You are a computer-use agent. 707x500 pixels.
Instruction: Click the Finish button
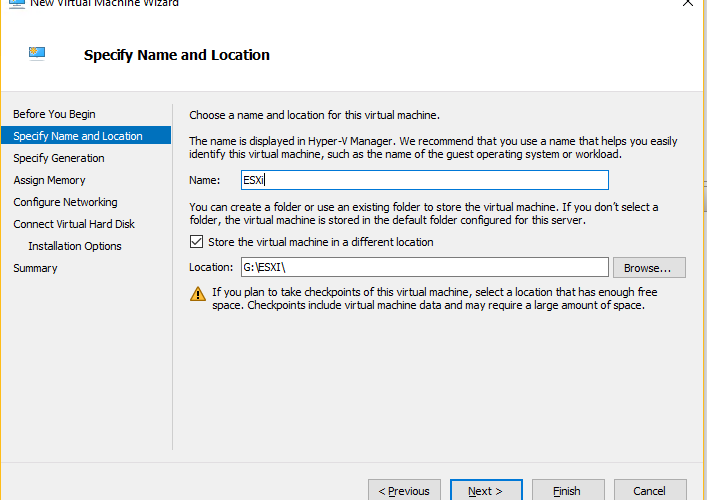(568, 490)
